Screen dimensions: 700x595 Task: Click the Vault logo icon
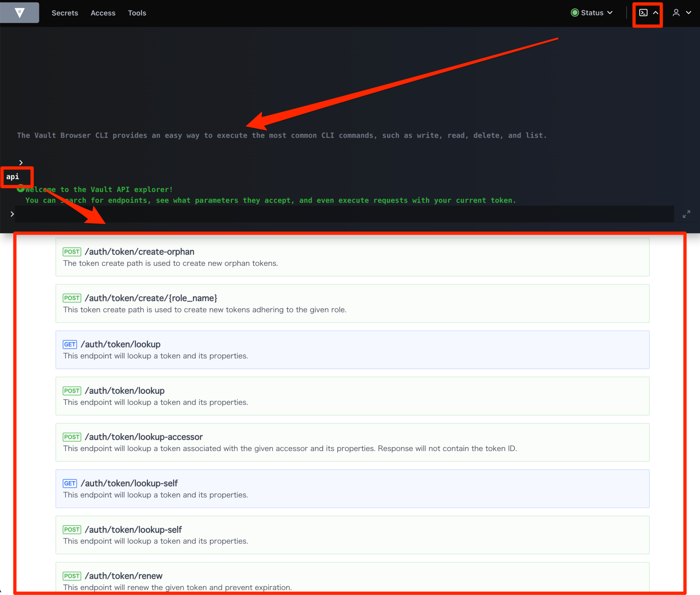point(19,13)
